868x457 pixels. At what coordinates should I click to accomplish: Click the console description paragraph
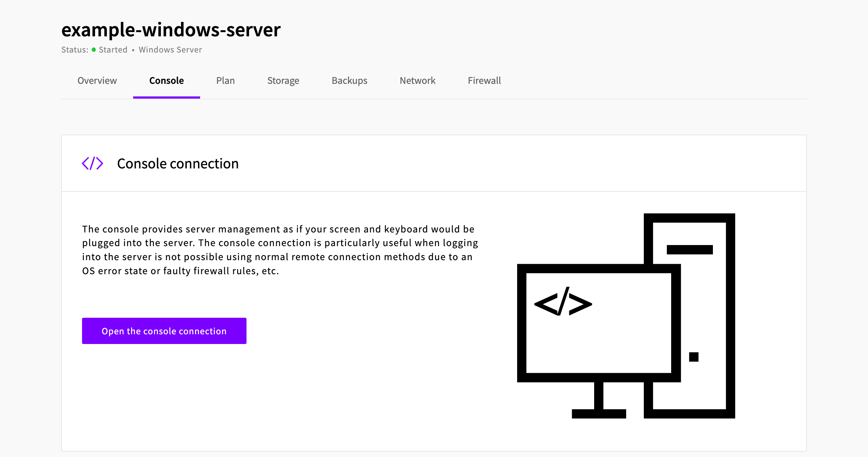(x=280, y=250)
